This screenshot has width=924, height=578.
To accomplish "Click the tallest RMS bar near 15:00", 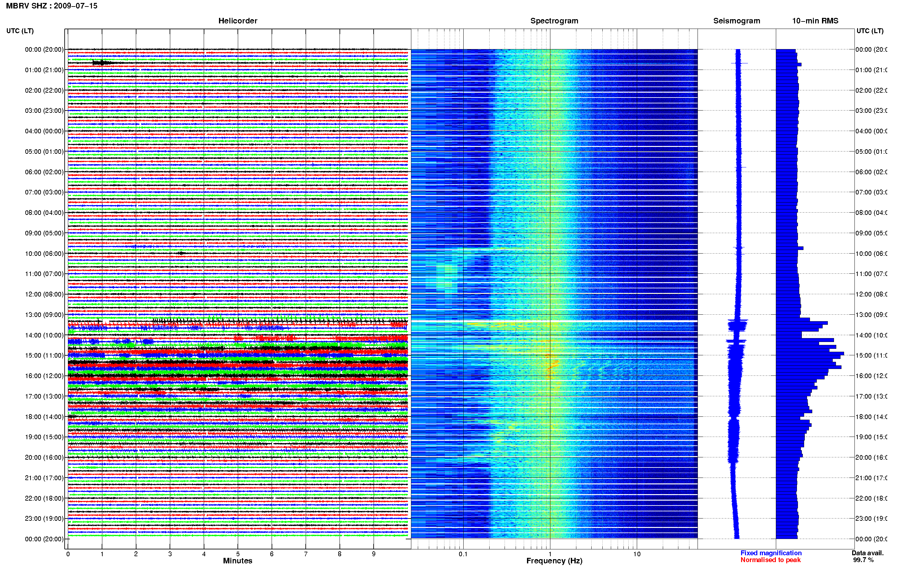I will (x=810, y=354).
